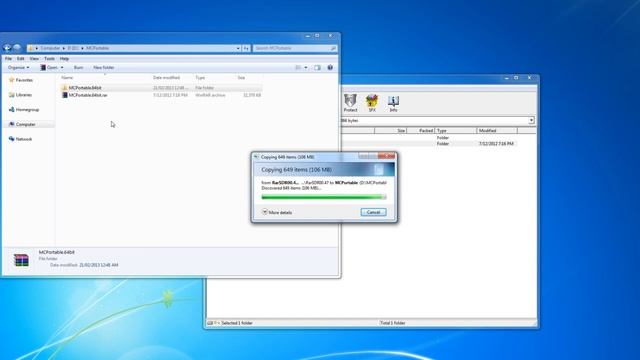The image size is (640, 360).
Task: Click the Info icon in WinRAR toolbar
Action: (x=393, y=103)
